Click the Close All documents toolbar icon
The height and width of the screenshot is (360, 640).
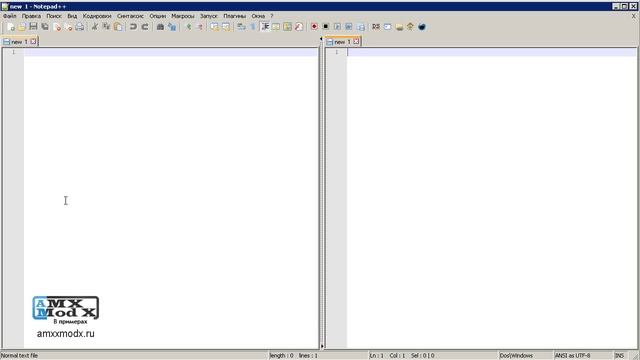pyautogui.click(x=68, y=27)
